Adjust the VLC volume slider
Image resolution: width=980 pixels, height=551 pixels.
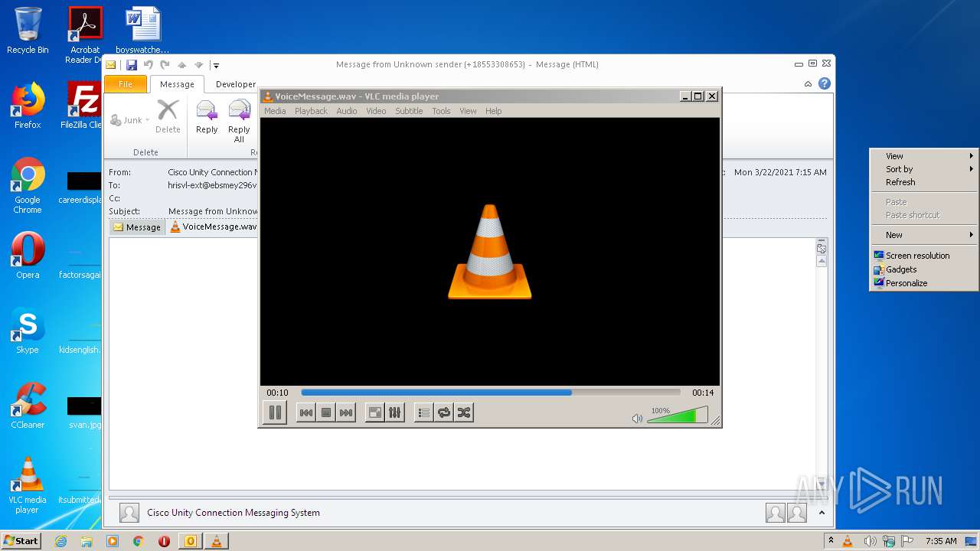677,415
